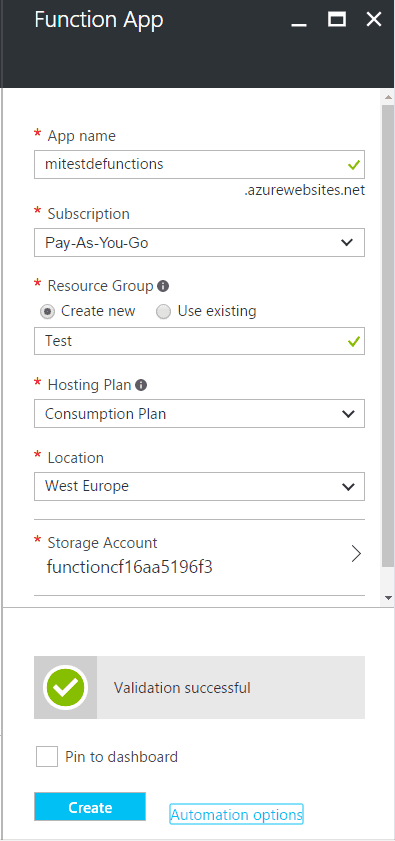Click the scrollbar down arrow
The height and width of the screenshot is (841, 395).
(x=388, y=597)
